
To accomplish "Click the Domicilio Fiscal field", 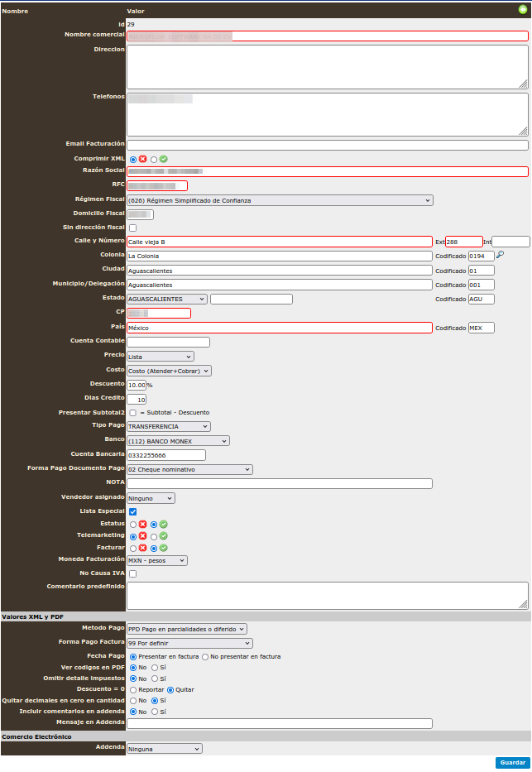I will point(141,214).
